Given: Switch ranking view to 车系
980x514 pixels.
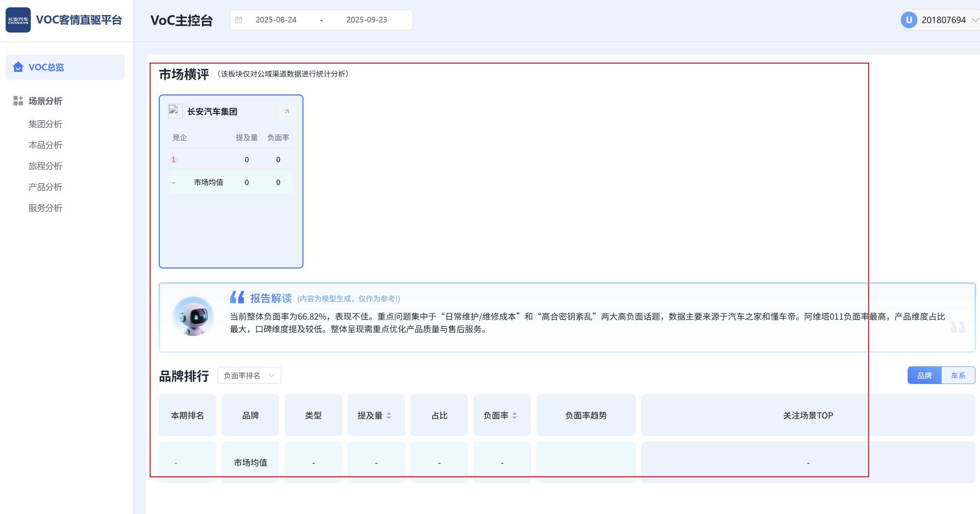Looking at the screenshot, I should click(x=958, y=376).
